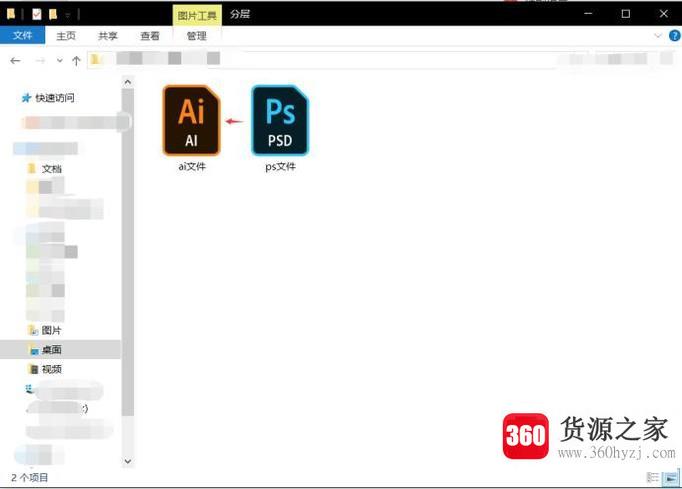Select 桌面 in the navigation pane
Image resolution: width=682 pixels, height=489 pixels.
60,349
